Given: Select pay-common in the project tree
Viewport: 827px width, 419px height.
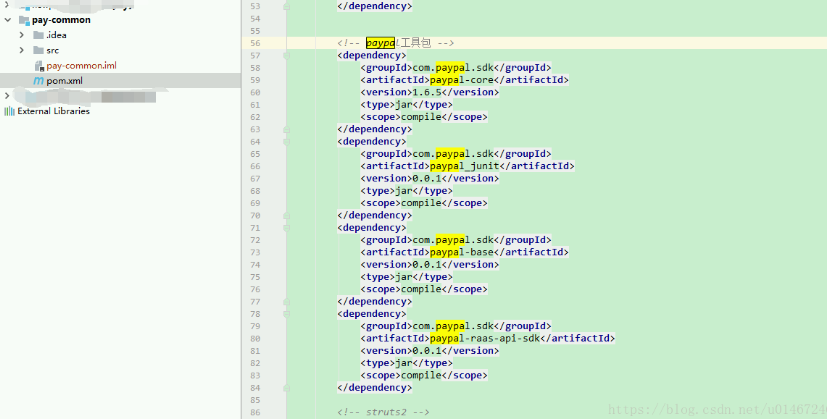Looking at the screenshot, I should 61,20.
